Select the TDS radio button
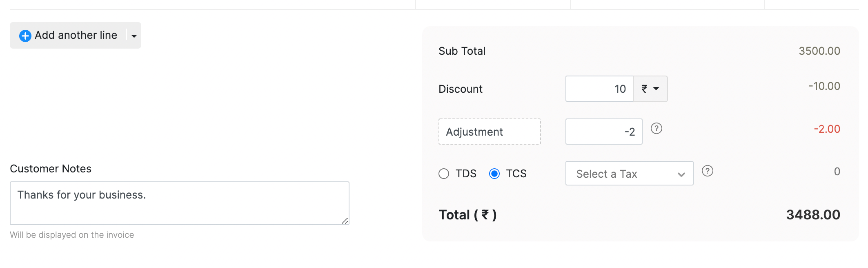Image resolution: width=868 pixels, height=268 pixels. tap(444, 174)
